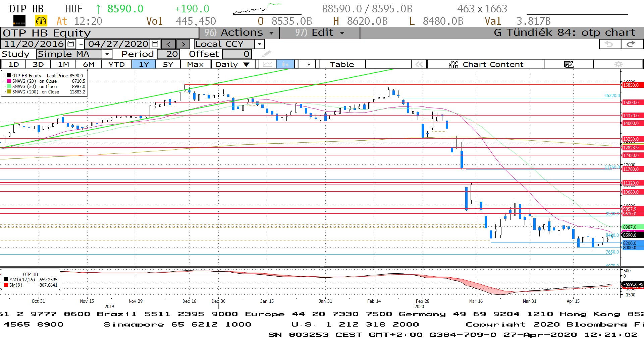The width and height of the screenshot is (644, 348).
Task: Open Simple MA study dropdown
Action: point(107,54)
